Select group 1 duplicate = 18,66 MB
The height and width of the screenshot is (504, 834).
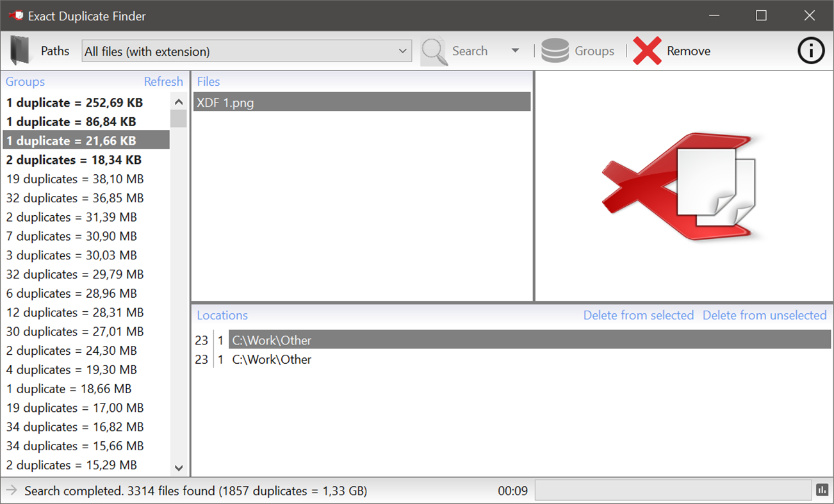click(86, 389)
